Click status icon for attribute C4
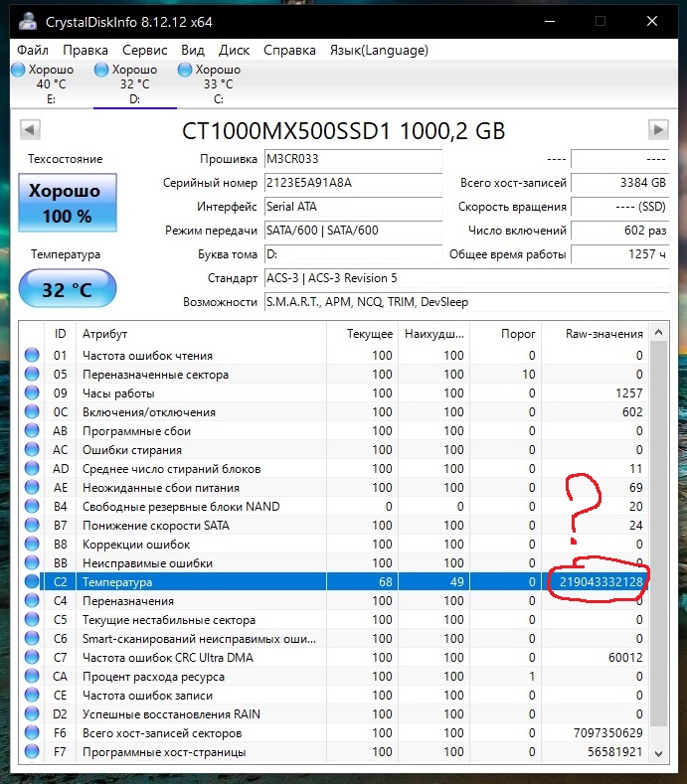Screen dimensions: 687x784 tap(32, 600)
